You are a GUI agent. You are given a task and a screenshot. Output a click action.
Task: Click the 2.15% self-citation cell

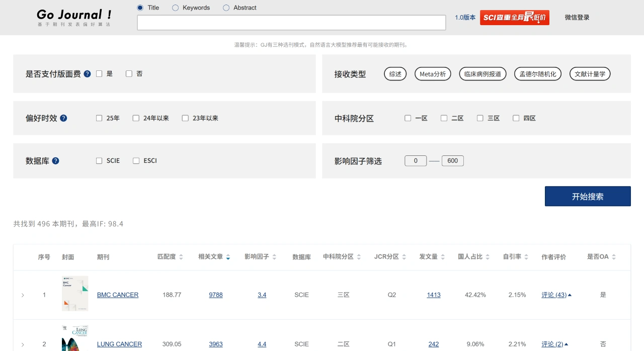517,295
